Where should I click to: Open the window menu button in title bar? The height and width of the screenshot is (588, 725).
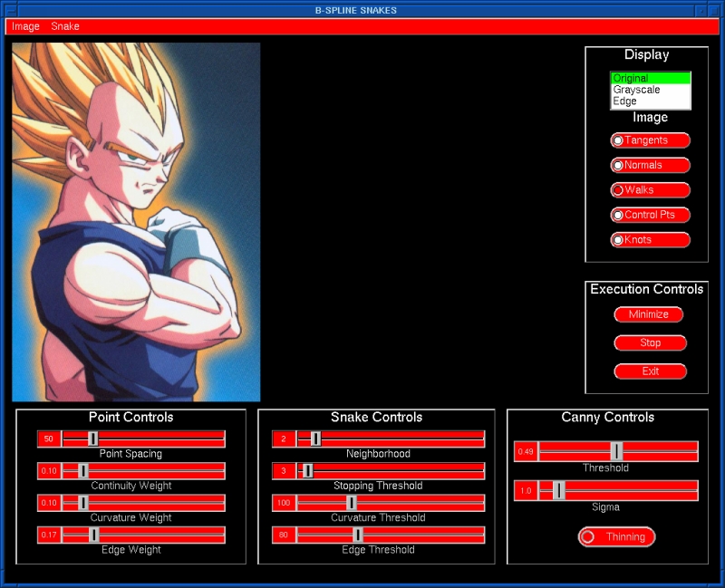(11, 10)
